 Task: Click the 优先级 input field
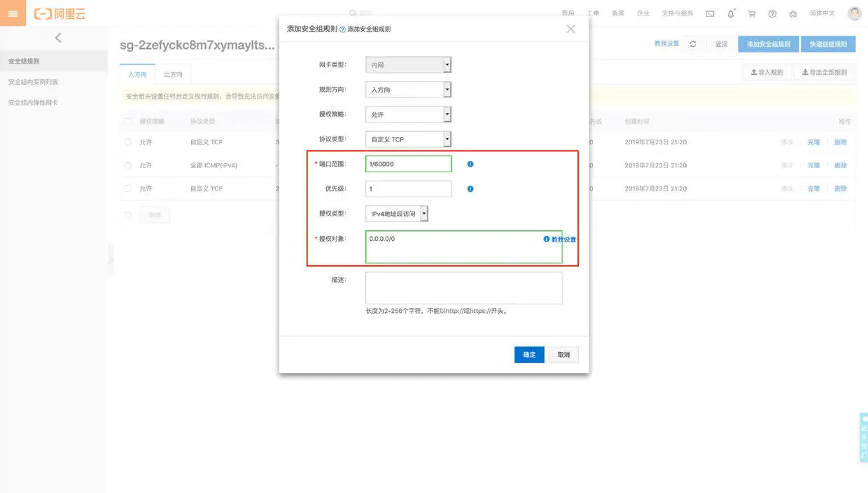(x=408, y=188)
